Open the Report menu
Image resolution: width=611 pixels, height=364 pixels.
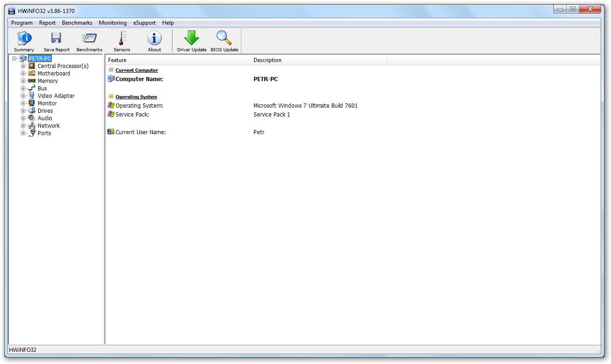tap(47, 23)
